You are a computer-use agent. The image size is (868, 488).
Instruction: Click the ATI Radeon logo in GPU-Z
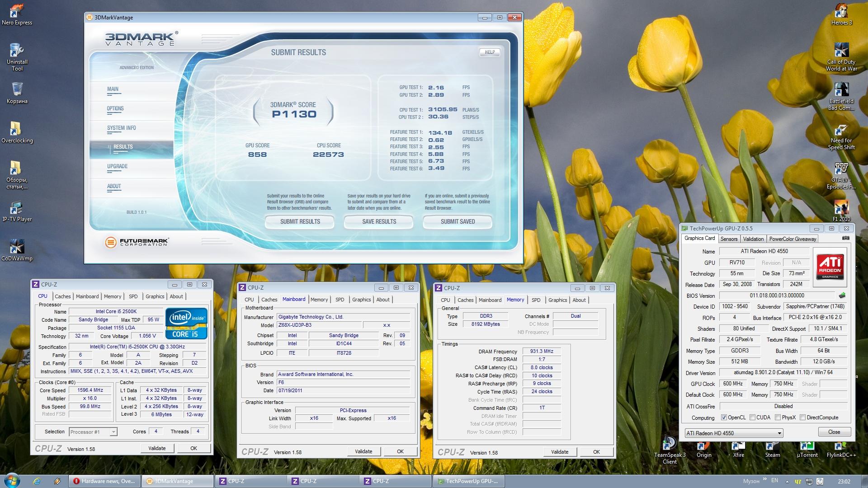coord(830,267)
